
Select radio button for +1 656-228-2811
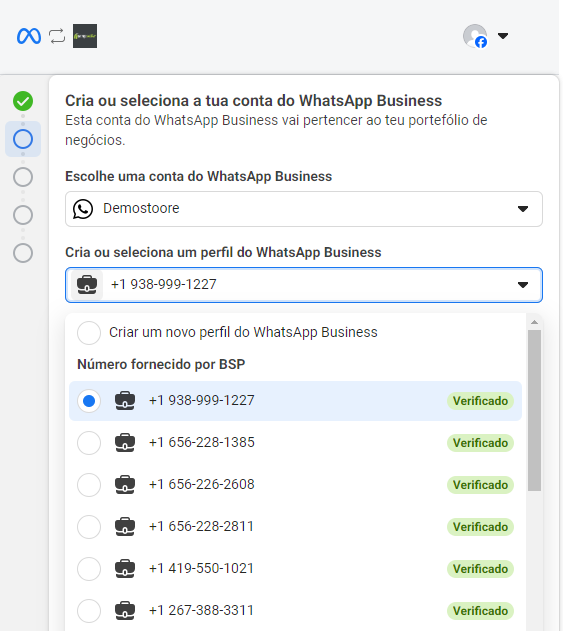(89, 527)
